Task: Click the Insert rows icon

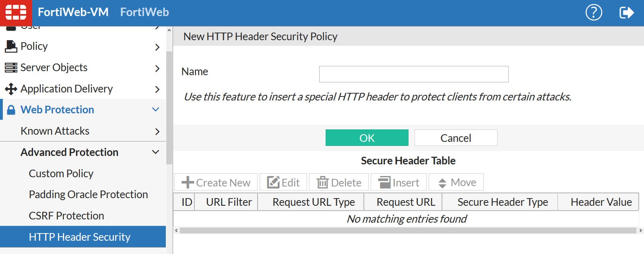Action: 384,182
